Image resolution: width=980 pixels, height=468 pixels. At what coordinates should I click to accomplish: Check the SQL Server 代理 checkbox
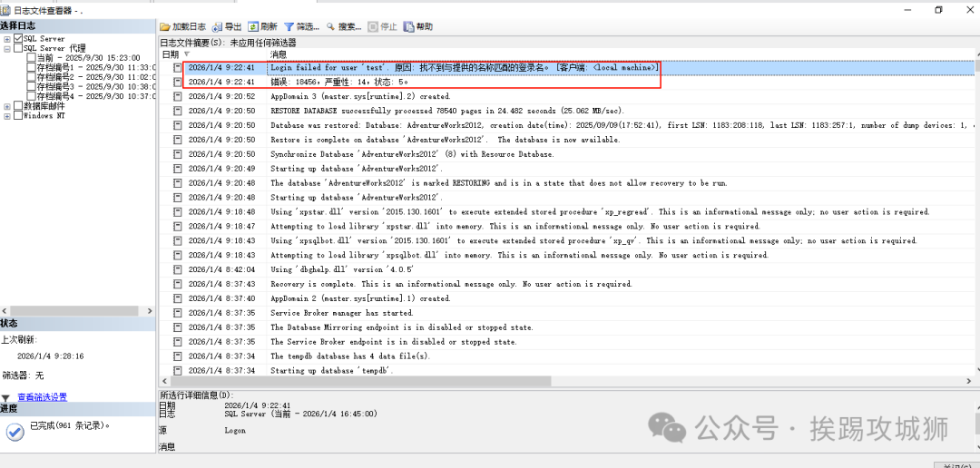(x=18, y=48)
